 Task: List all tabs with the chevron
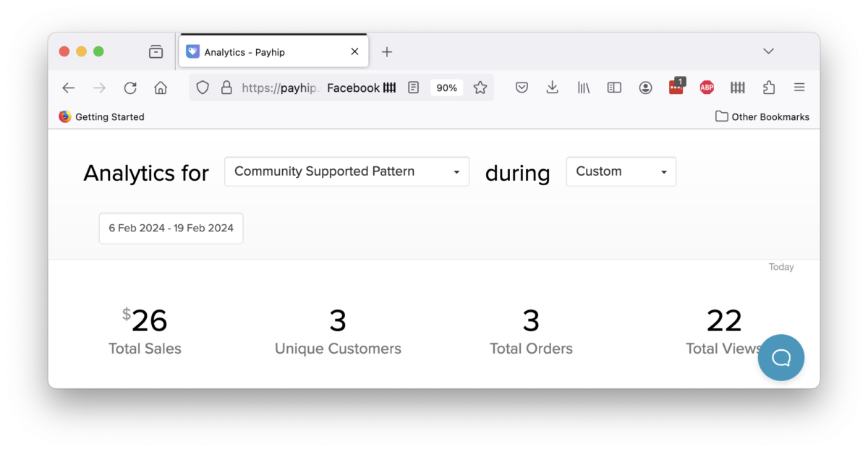coord(768,51)
